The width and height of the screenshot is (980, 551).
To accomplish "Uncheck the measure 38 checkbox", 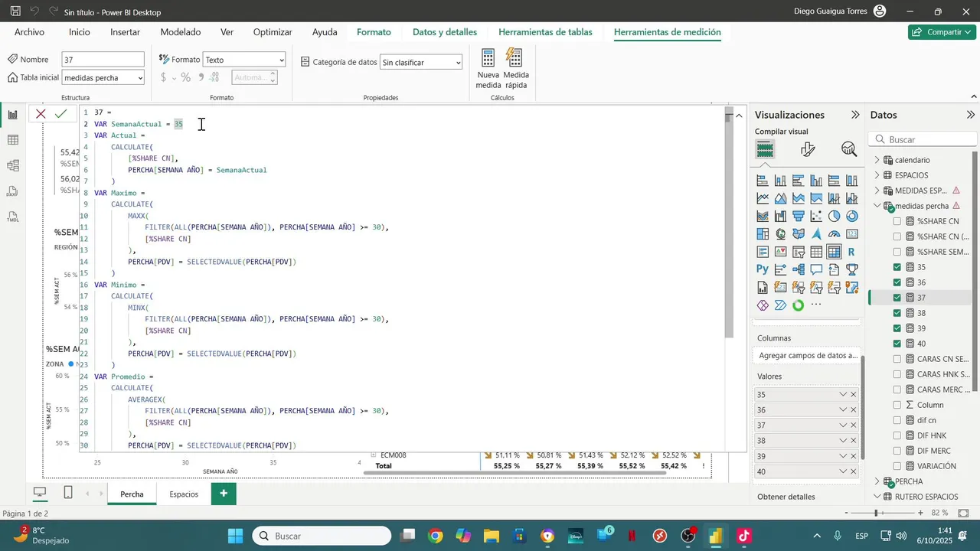I will [x=897, y=313].
